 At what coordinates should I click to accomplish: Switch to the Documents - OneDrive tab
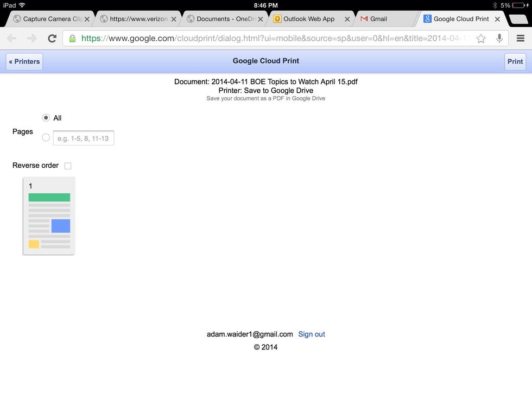pos(221,19)
